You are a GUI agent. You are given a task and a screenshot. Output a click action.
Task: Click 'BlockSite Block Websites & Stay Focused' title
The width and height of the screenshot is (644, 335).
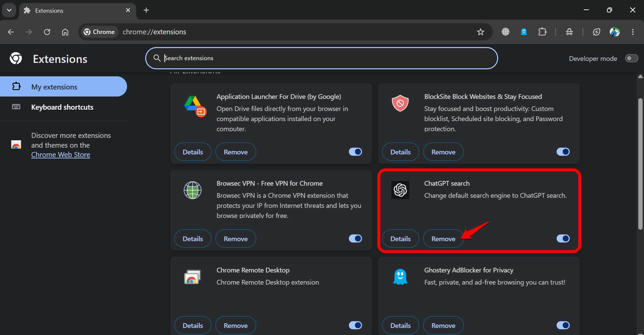483,97
